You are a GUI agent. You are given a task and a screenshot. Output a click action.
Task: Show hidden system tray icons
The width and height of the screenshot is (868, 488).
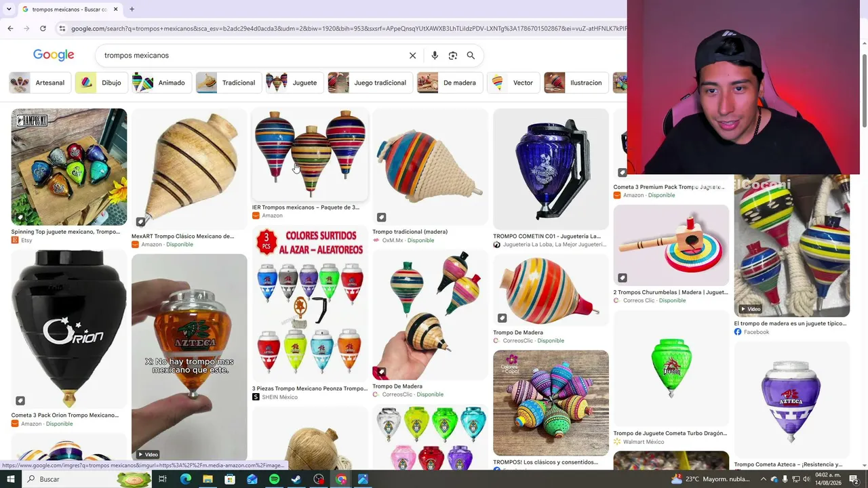[x=763, y=479]
